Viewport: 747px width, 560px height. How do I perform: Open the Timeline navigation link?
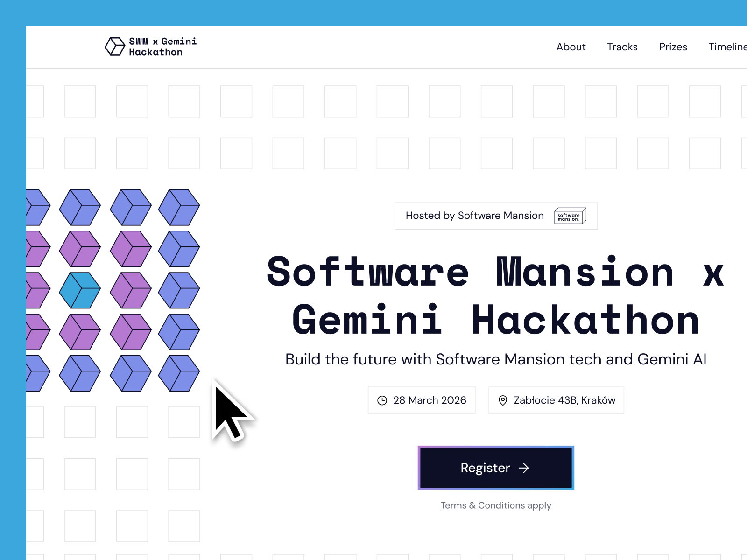point(727,47)
